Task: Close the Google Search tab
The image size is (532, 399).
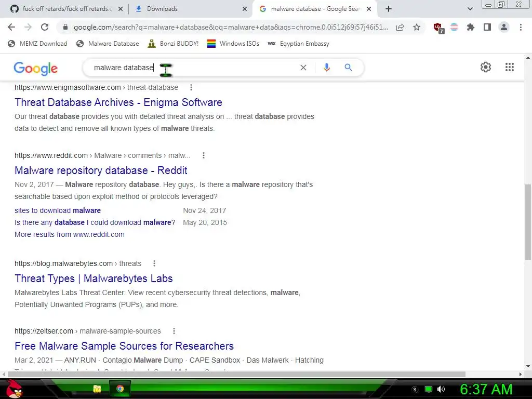Action: [x=369, y=9]
